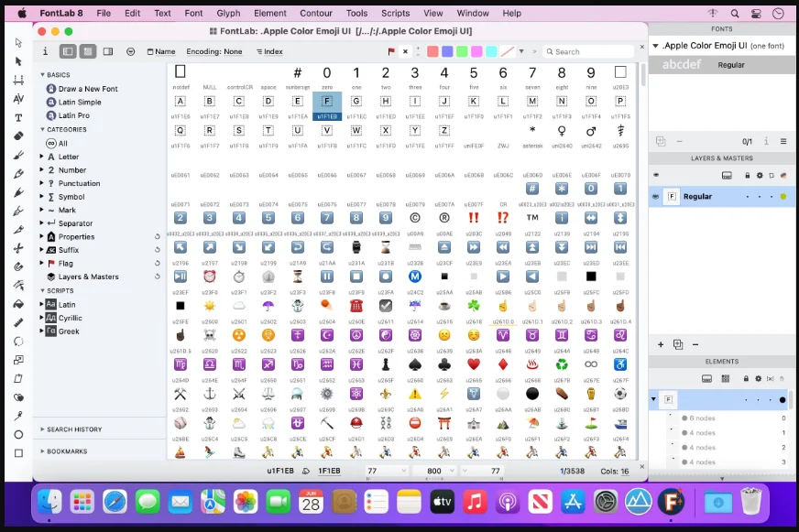Image resolution: width=799 pixels, height=532 pixels.
Task: Click the white X clear-flag button
Action: tap(405, 51)
